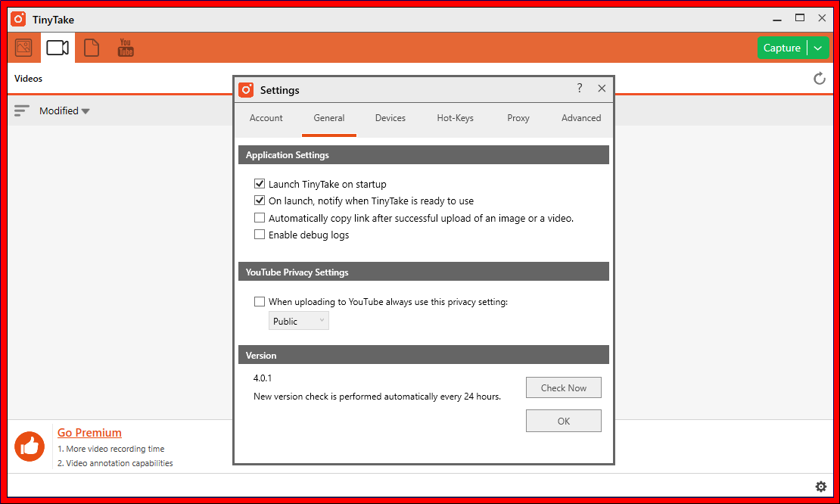Click the help question mark in Settings
840x504 pixels.
coord(580,89)
